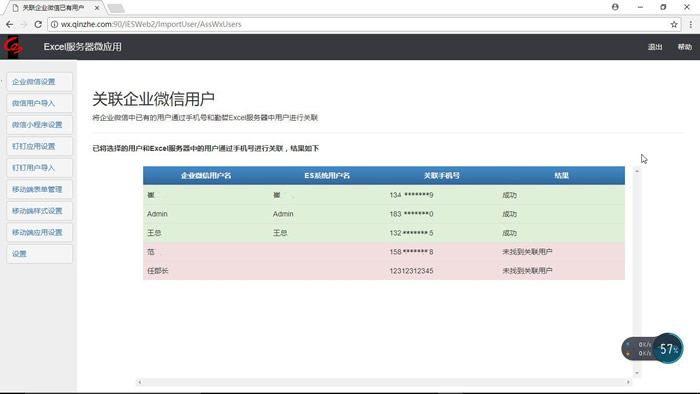Click the 企业微信用户名 column header
700x394 pixels.
[x=206, y=176]
